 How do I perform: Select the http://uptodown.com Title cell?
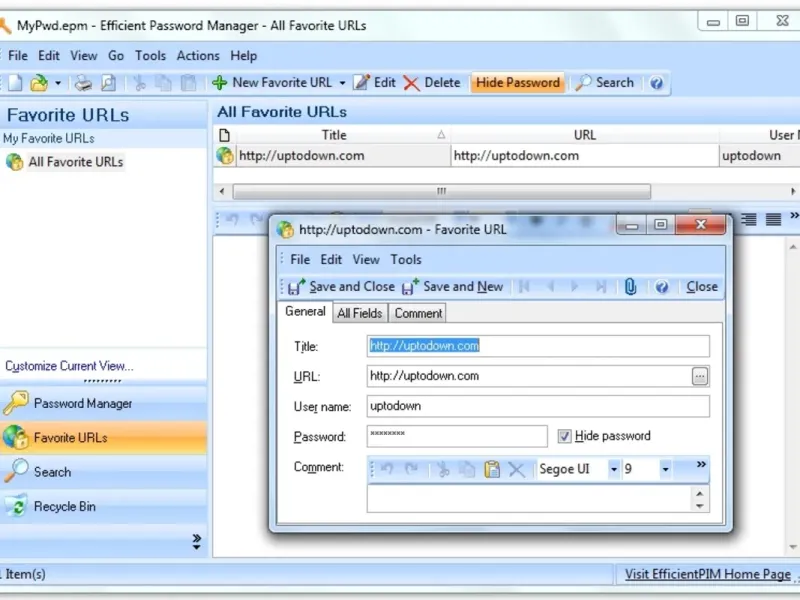(x=343, y=156)
